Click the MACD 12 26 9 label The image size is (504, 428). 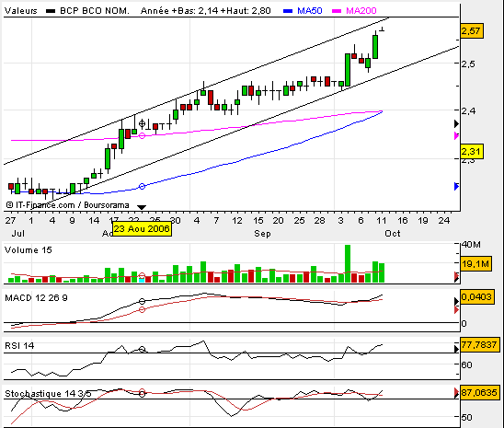[36, 298]
